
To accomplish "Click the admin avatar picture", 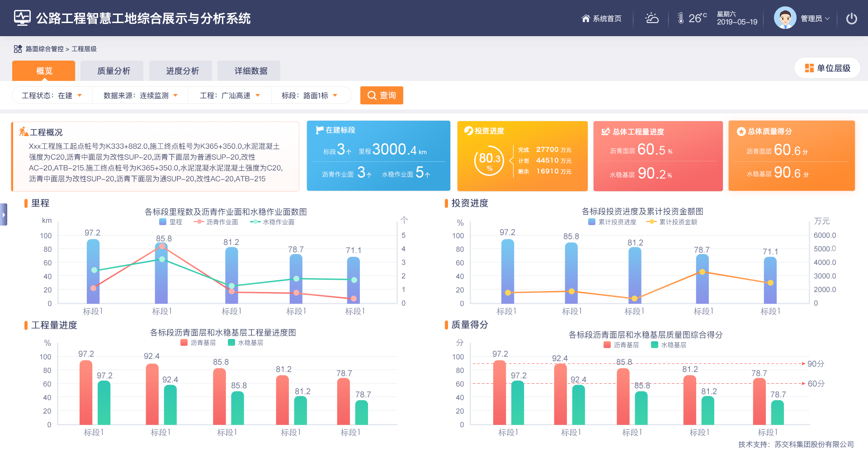I will tap(785, 19).
